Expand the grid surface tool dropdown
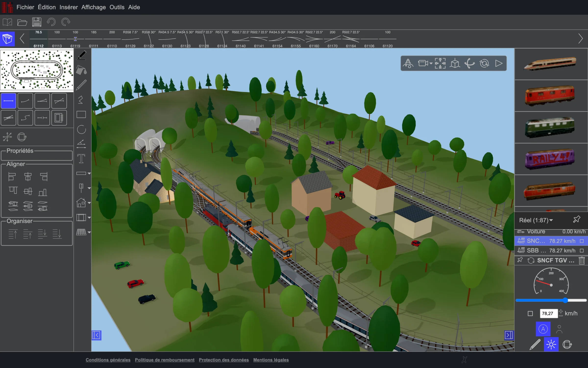The image size is (588, 368). (x=89, y=232)
